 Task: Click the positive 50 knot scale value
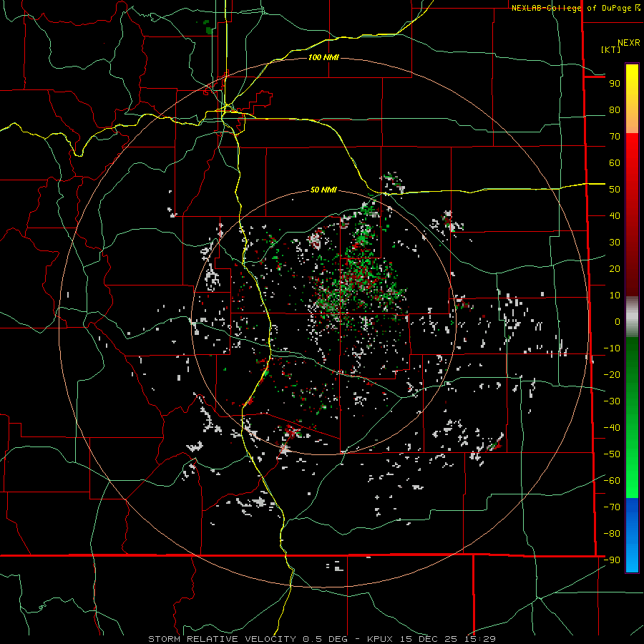point(615,189)
